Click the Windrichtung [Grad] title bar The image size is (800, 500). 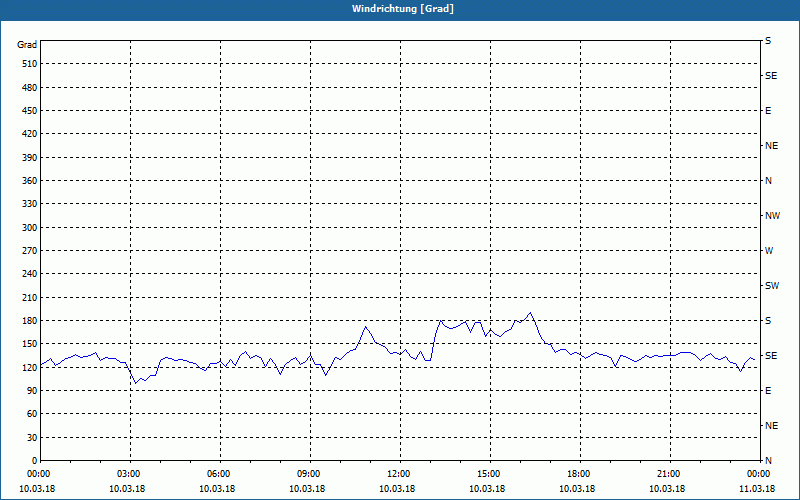click(x=400, y=9)
